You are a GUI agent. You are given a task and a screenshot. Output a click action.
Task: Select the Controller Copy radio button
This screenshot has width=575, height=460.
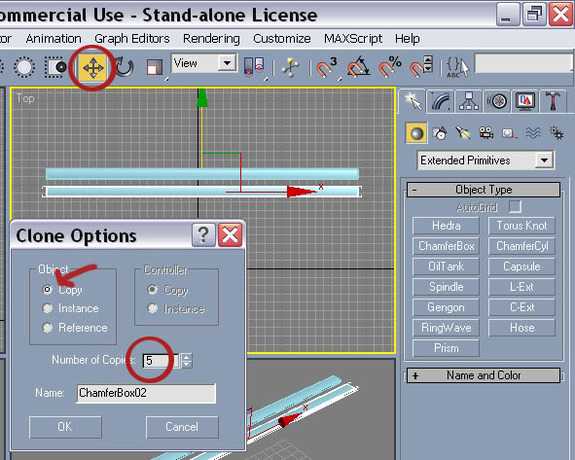153,290
